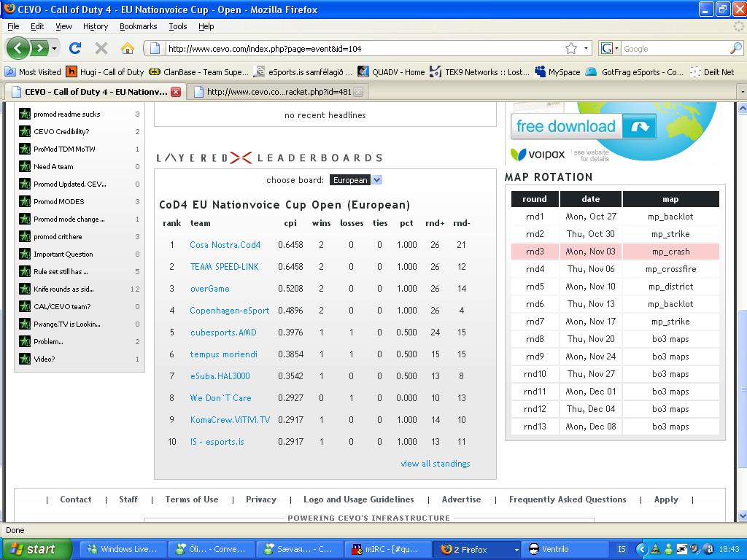The height and width of the screenshot is (560, 747).
Task: Open the MySpace bookmark
Action: coord(557,72)
